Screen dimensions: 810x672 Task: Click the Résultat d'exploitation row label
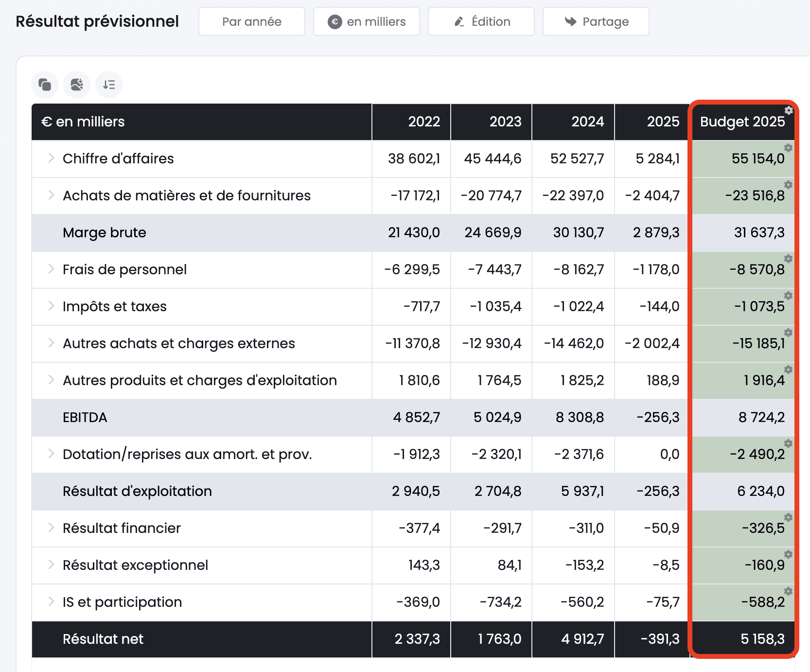(137, 491)
